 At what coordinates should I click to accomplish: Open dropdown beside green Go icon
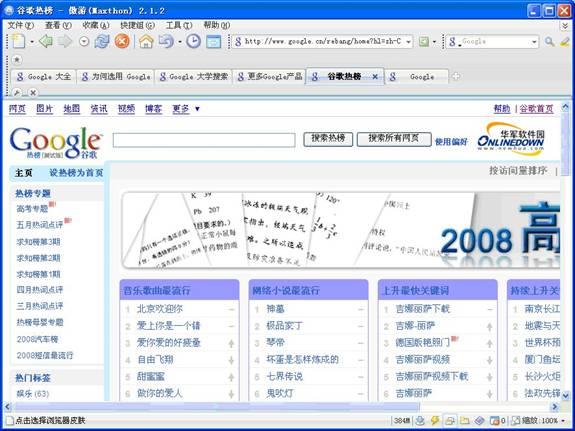[434, 42]
